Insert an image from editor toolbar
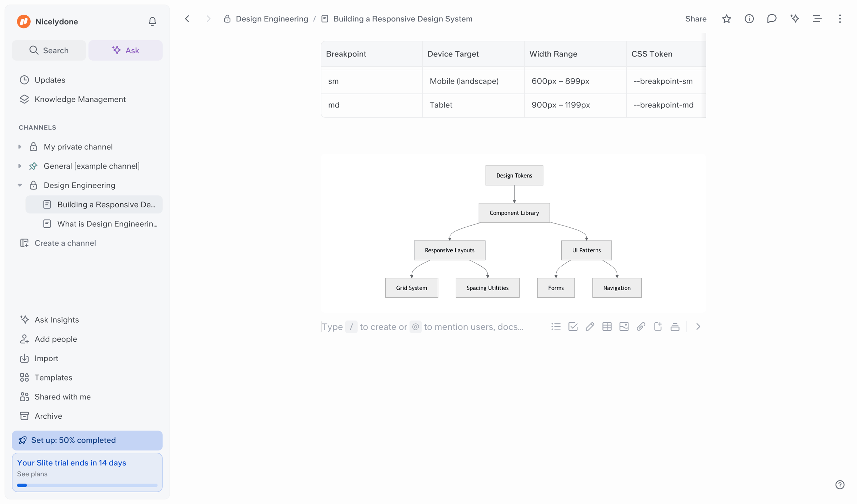This screenshot has height=504, width=857. click(x=624, y=327)
